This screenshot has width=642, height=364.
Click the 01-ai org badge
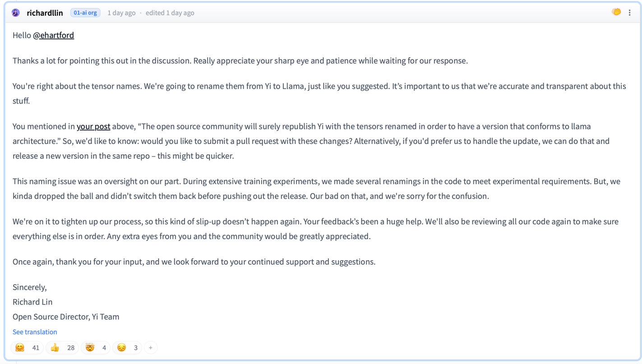[x=85, y=13]
